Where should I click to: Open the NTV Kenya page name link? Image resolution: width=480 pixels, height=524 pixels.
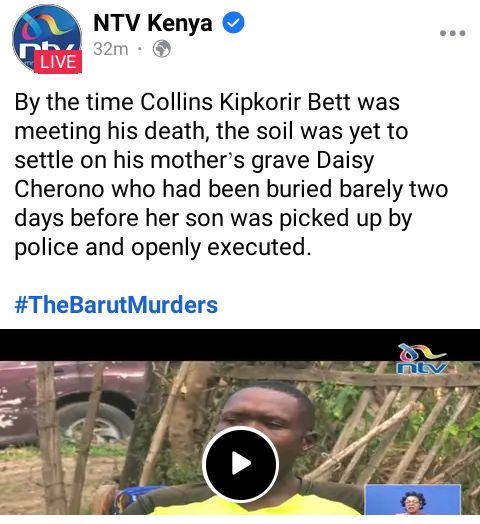pyautogui.click(x=153, y=23)
